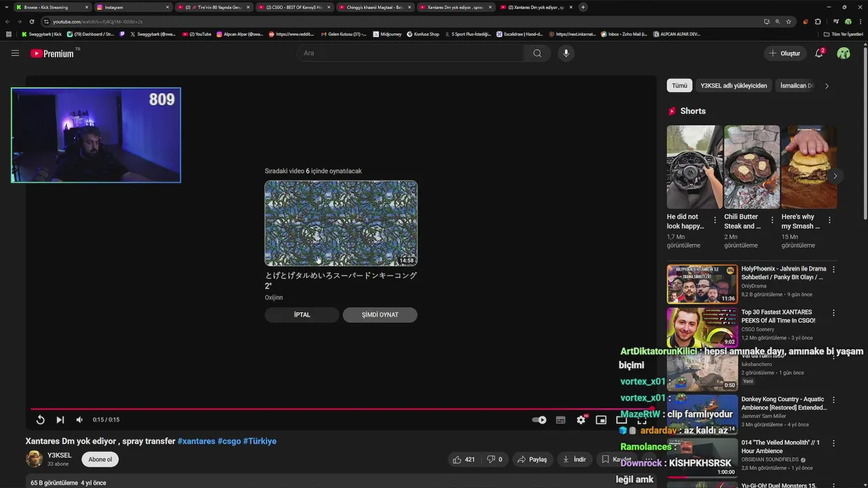Open the #csgo hashtag link
This screenshot has width=868, height=488.
[x=229, y=441]
